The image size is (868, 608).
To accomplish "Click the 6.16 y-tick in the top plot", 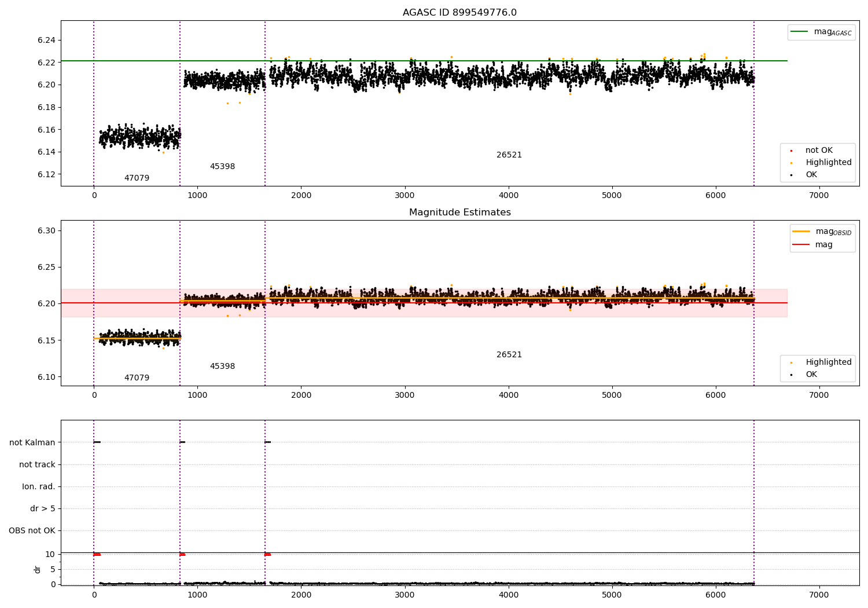I will pyautogui.click(x=46, y=130).
